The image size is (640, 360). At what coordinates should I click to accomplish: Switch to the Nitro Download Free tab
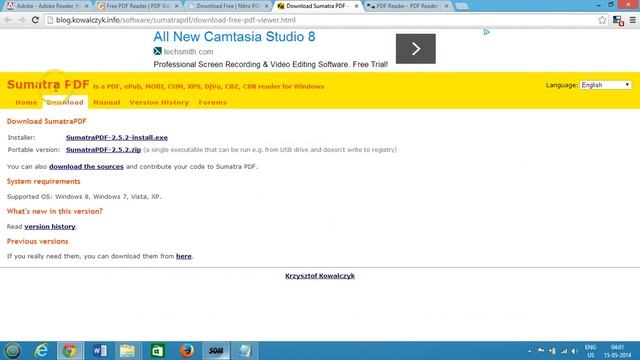coord(228,6)
